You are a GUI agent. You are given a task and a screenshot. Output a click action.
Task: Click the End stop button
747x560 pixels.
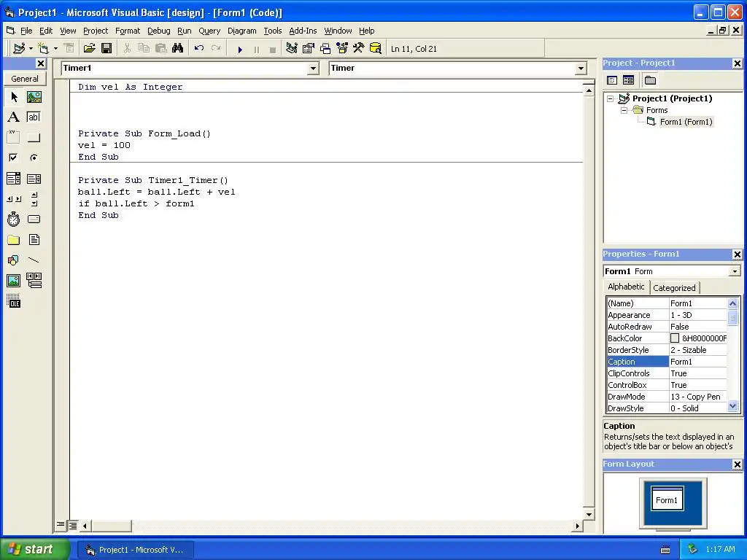[x=273, y=49]
